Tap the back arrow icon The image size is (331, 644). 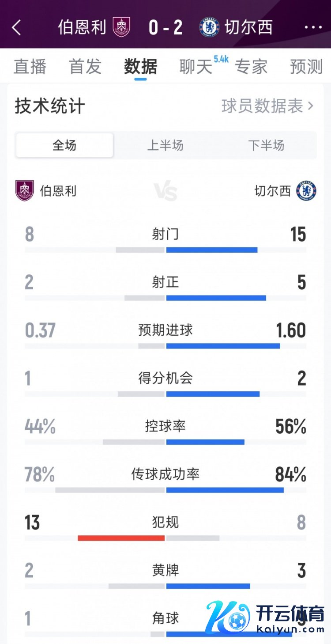(x=17, y=27)
